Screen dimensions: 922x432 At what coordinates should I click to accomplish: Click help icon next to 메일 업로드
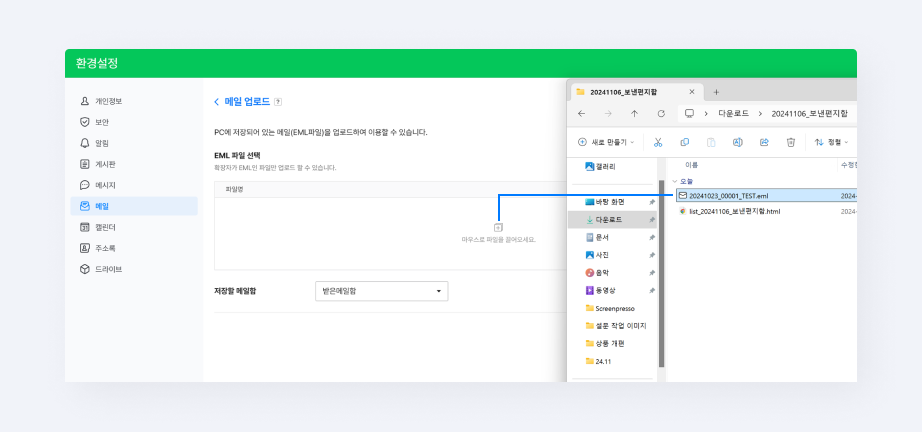[278, 102]
